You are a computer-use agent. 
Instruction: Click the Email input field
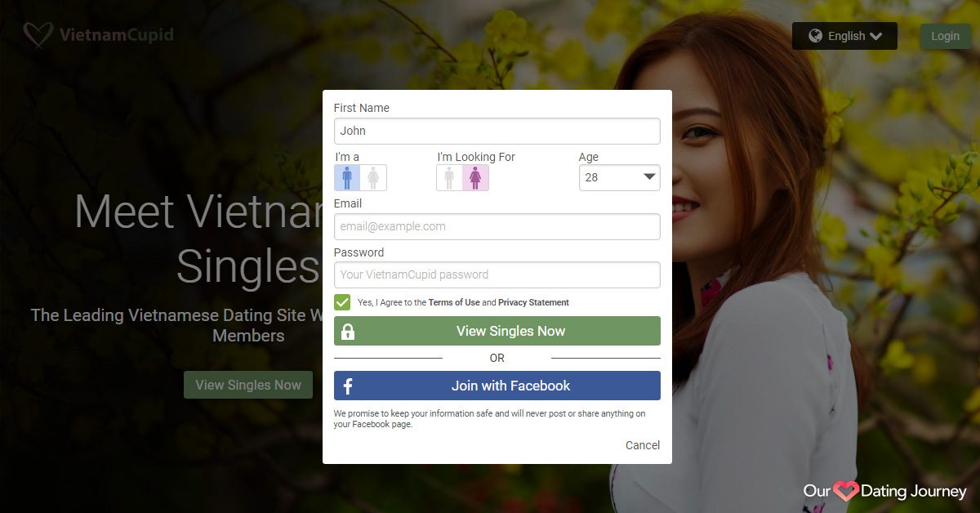tap(497, 226)
